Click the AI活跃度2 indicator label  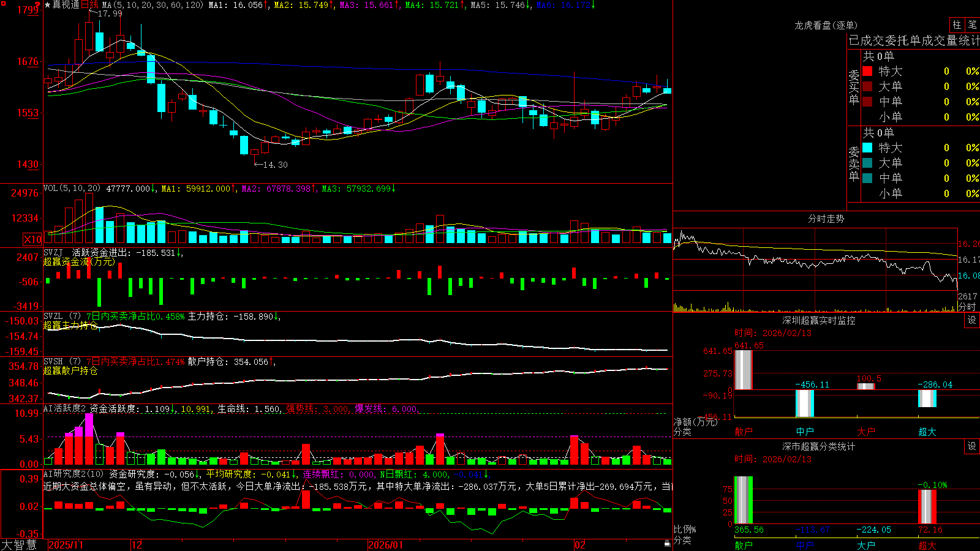[x=65, y=408]
